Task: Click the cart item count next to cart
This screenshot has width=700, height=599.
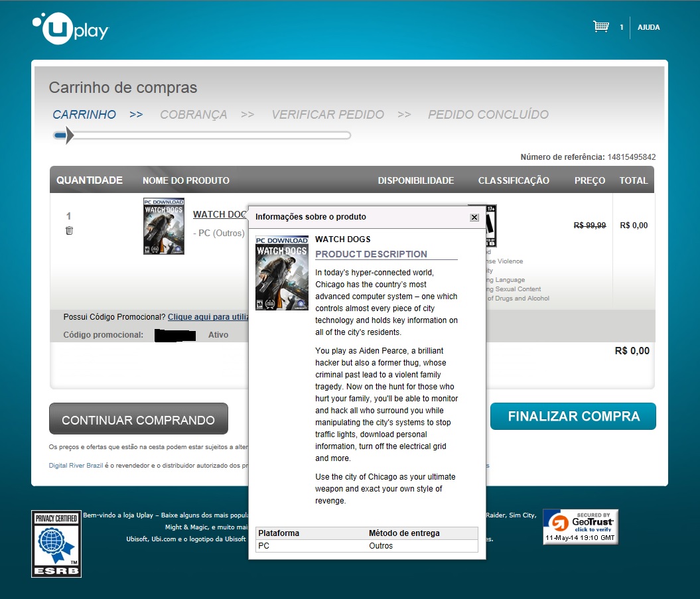Action: coord(622,27)
